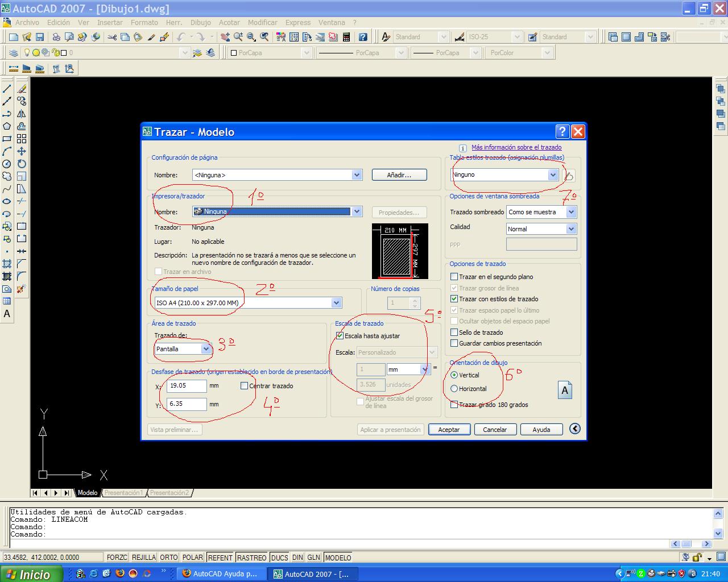This screenshot has width=728, height=582.
Task: Click the Inicio start button
Action: pos(31,574)
